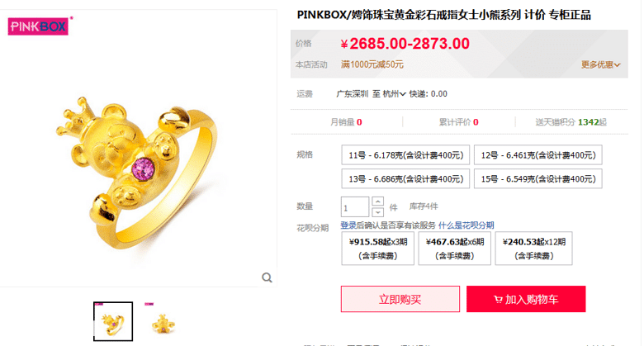
Task: Click the 加入购物车 button
Action: click(526, 299)
